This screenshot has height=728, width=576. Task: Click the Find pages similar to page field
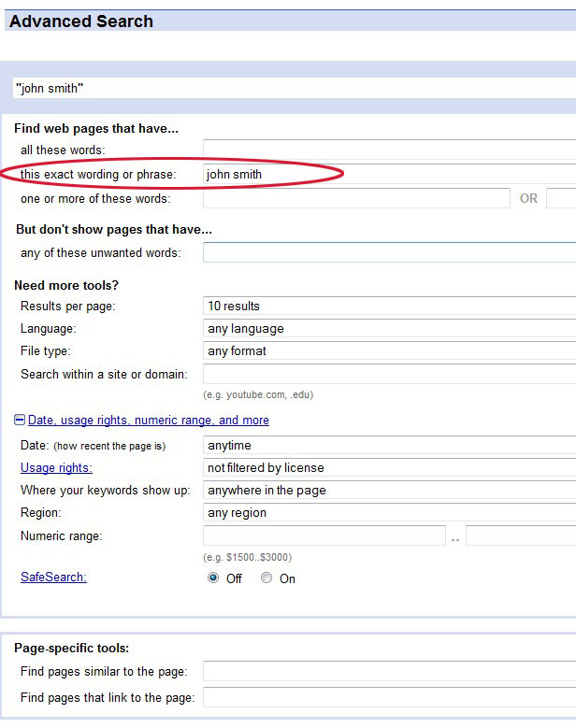tap(389, 671)
